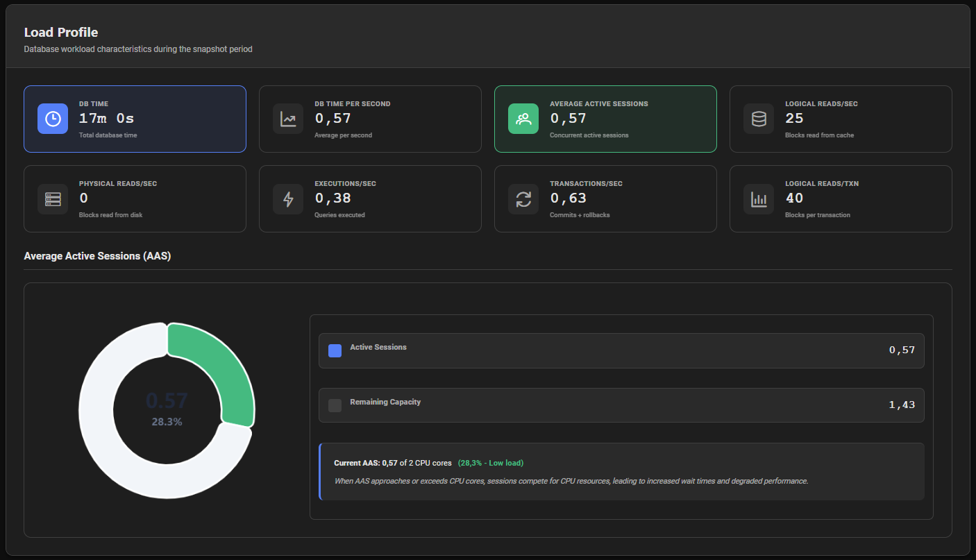Image resolution: width=976 pixels, height=560 pixels.
Task: Click the lightning bolt icon for Executions/Sec
Action: [288, 198]
